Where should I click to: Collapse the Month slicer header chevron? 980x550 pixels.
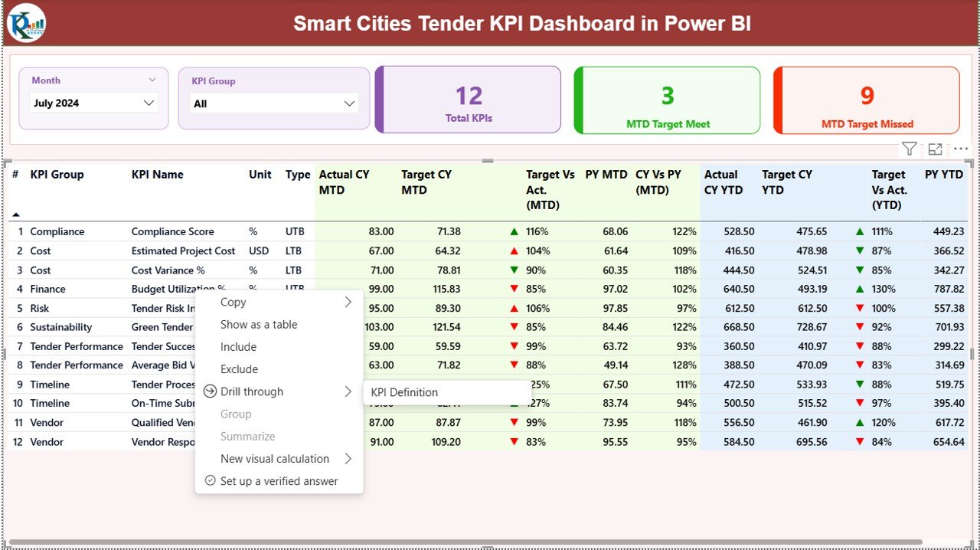click(x=152, y=80)
